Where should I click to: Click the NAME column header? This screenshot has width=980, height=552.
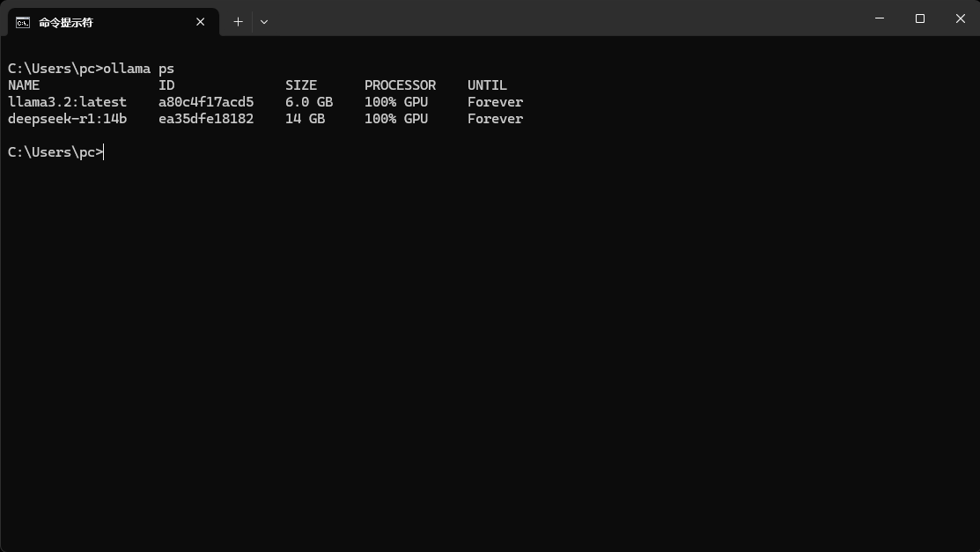coord(24,85)
